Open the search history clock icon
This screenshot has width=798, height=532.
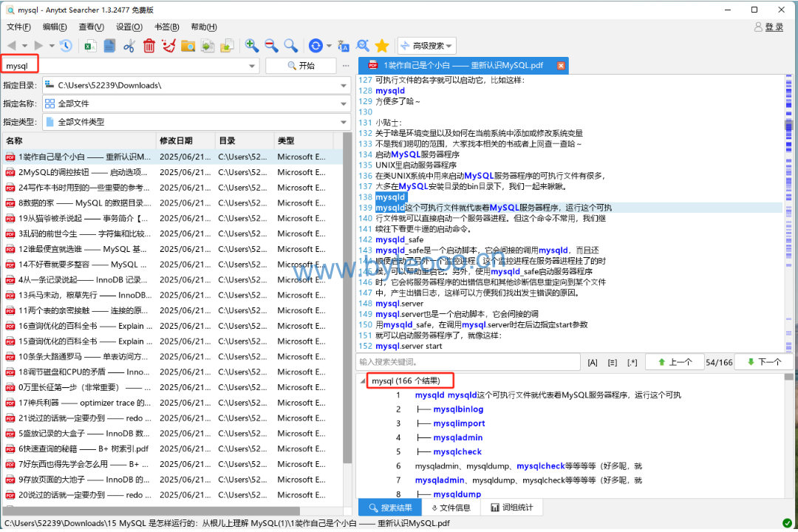[66, 46]
